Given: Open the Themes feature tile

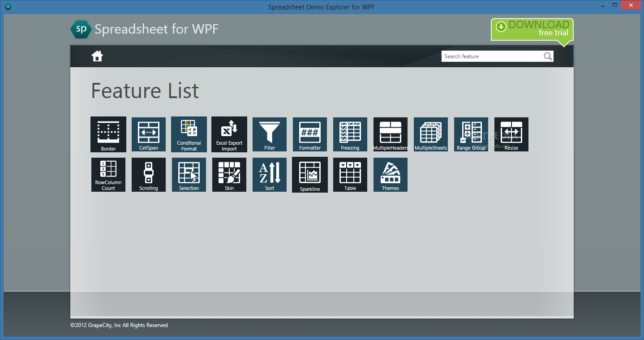Looking at the screenshot, I should 391,175.
